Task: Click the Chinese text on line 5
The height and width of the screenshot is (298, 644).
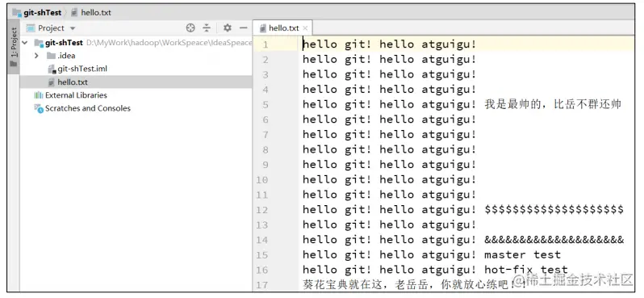Action: [x=553, y=104]
